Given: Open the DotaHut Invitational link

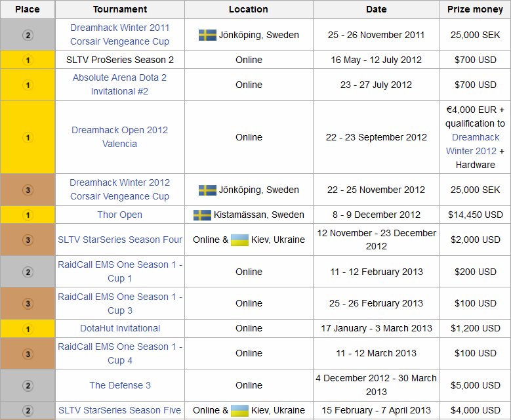Looking at the screenshot, I should [120, 328].
